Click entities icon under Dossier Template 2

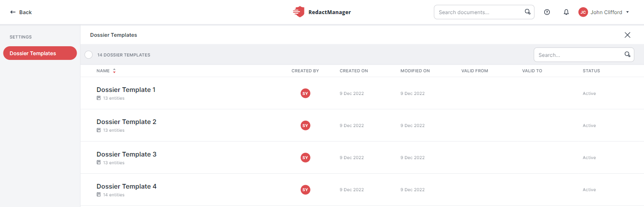(99, 130)
